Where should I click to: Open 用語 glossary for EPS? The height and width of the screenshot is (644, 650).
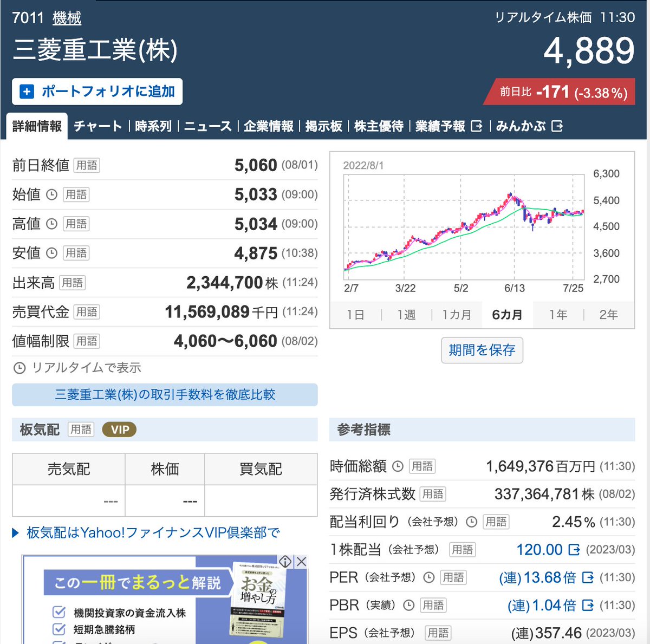438,633
